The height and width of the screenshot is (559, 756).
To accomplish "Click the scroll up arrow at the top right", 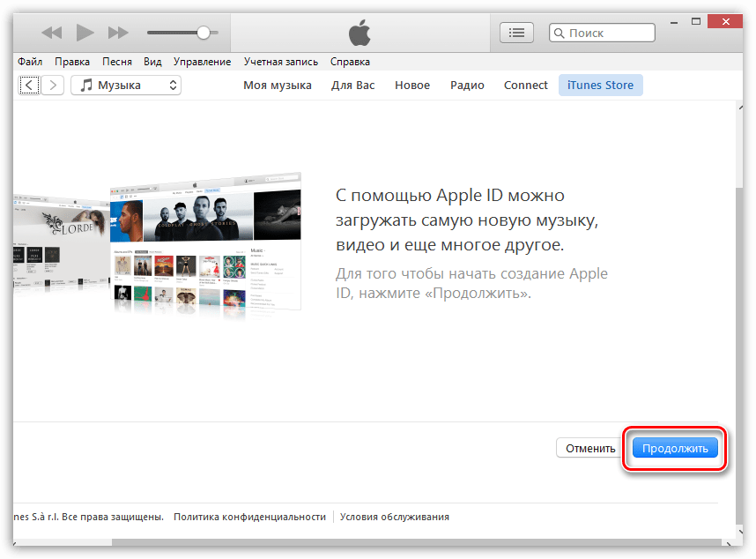I will 739,108.
